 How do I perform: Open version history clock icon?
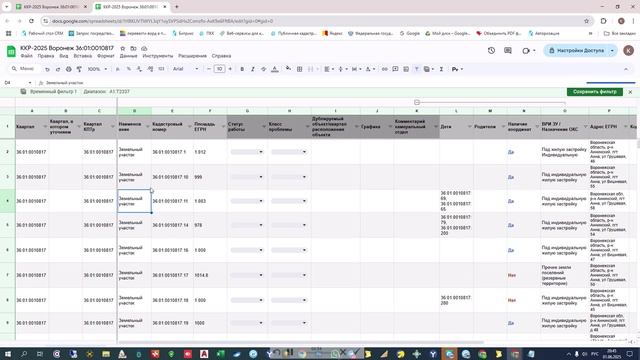(491, 51)
